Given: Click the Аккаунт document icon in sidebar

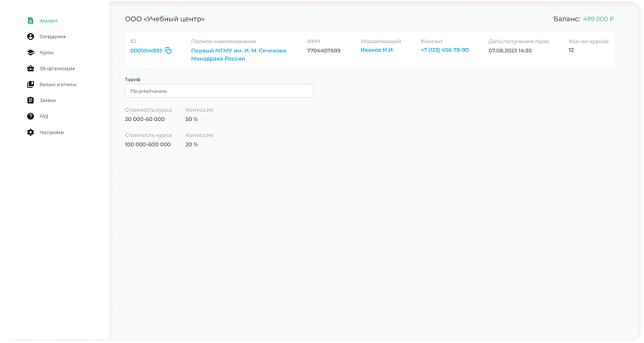Looking at the screenshot, I should 31,20.
